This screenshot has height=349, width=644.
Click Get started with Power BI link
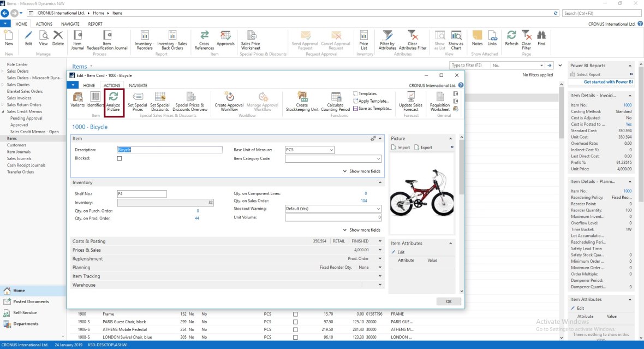pyautogui.click(x=608, y=82)
